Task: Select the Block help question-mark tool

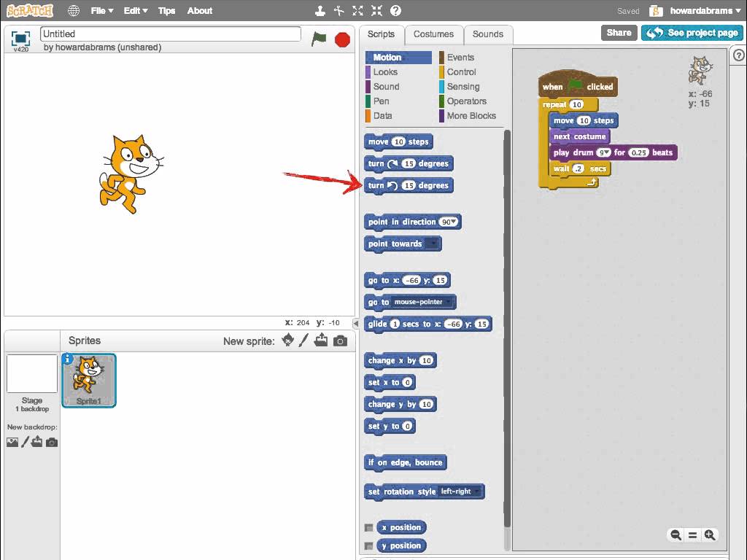Action: click(x=395, y=10)
